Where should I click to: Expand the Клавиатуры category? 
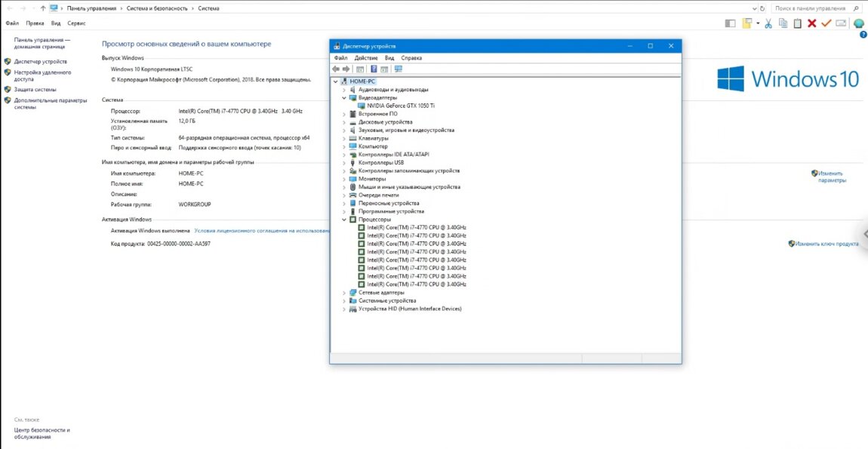pos(344,138)
